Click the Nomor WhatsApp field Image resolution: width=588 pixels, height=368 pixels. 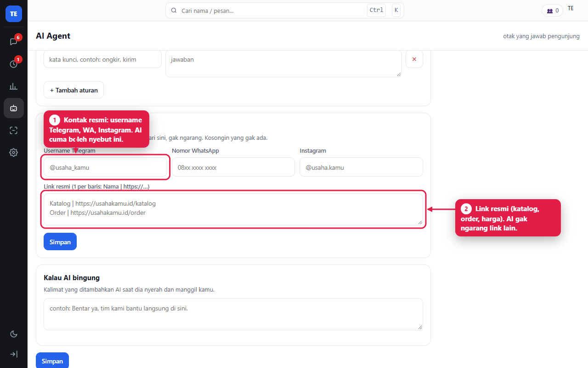[233, 167]
